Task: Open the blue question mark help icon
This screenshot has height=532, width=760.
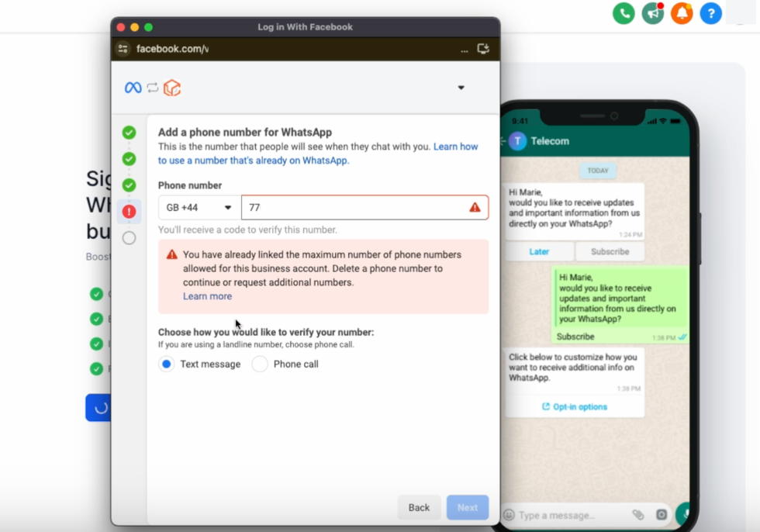Action: (711, 13)
